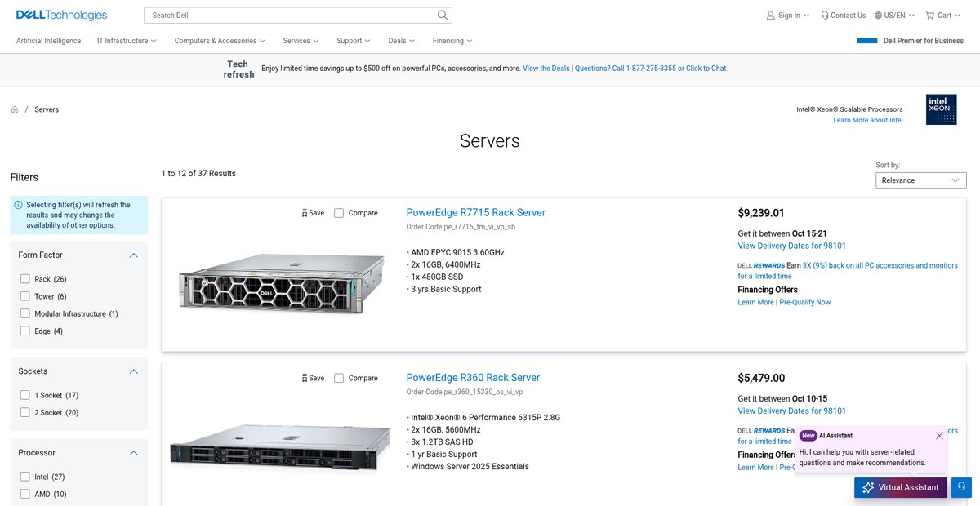The width and height of the screenshot is (980, 506).
Task: Open the Virtual Assistant
Action: point(902,487)
